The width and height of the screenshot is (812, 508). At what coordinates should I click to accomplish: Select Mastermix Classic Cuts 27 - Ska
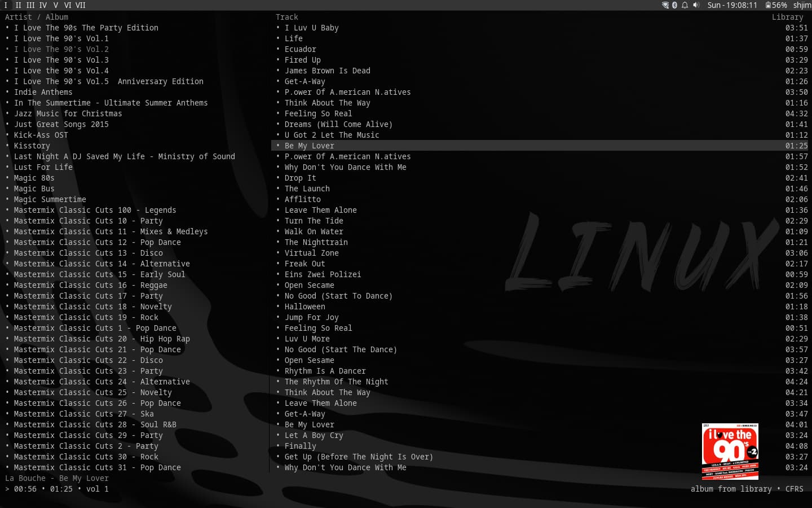84,414
